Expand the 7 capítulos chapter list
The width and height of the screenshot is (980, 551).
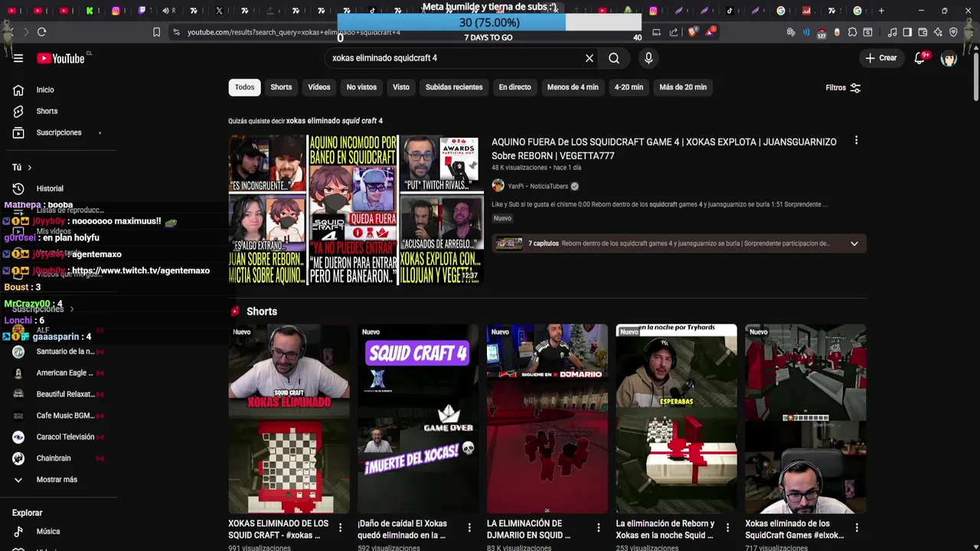pyautogui.click(x=854, y=243)
